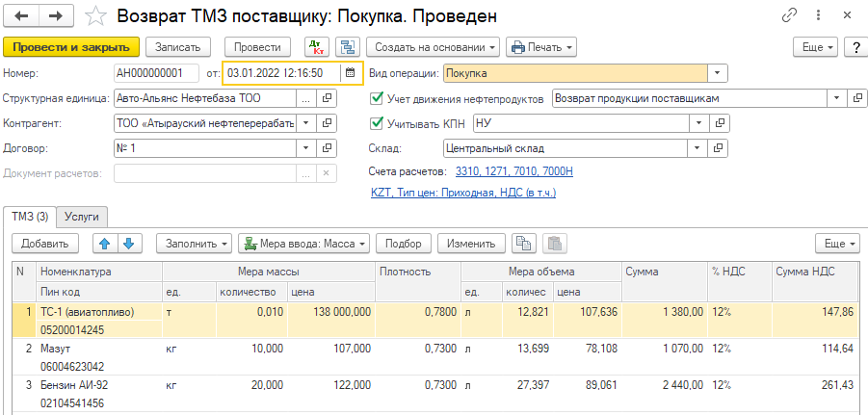
Task: Expand the Склад dropdown list
Action: click(694, 148)
